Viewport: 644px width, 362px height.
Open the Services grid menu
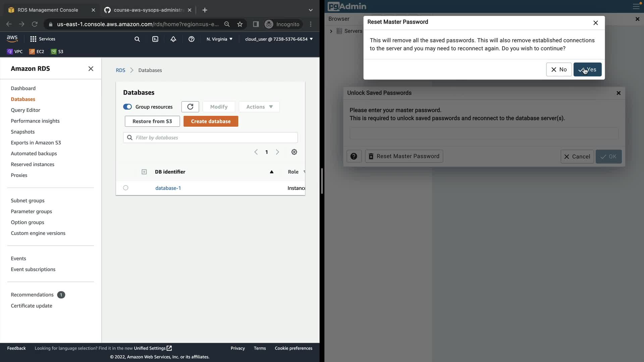pyautogui.click(x=43, y=39)
